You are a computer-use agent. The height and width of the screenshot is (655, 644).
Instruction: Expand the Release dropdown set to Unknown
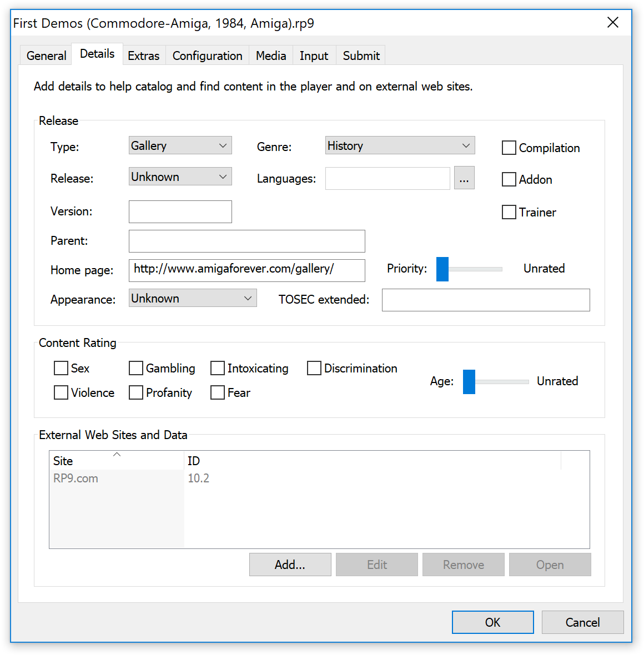(180, 177)
